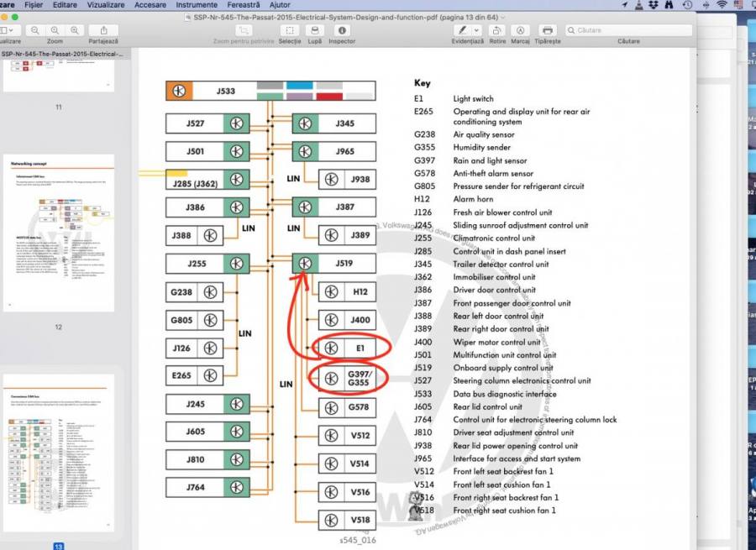Viewport: 756px width, 550px height.
Task: Rotate the page with Rotire button
Action: 497,30
